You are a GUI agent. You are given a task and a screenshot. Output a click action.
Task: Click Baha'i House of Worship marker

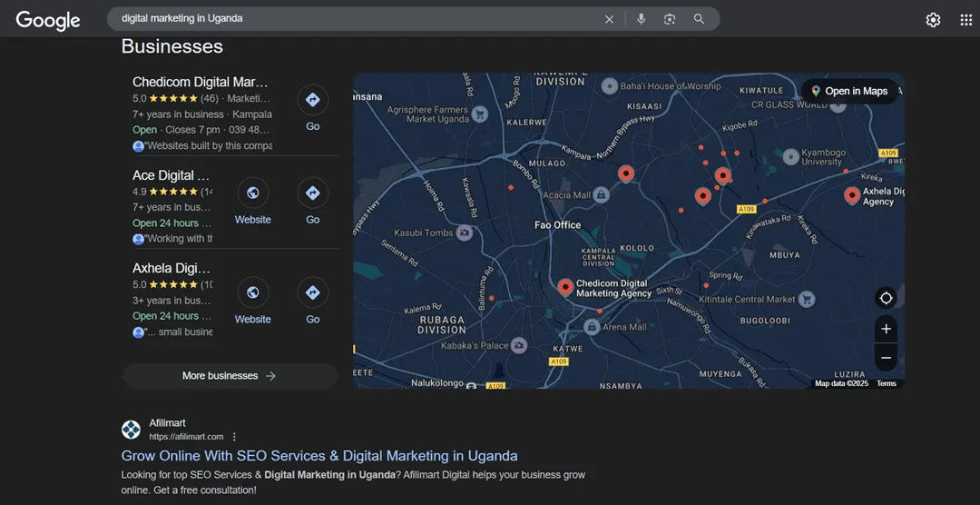point(610,86)
